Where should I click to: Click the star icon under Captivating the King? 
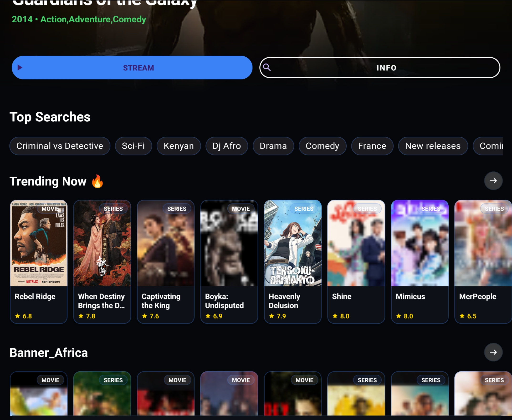pyautogui.click(x=145, y=316)
